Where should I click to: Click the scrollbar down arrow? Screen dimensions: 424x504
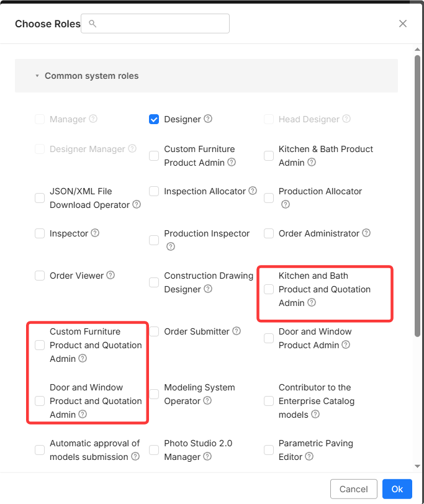418,466
